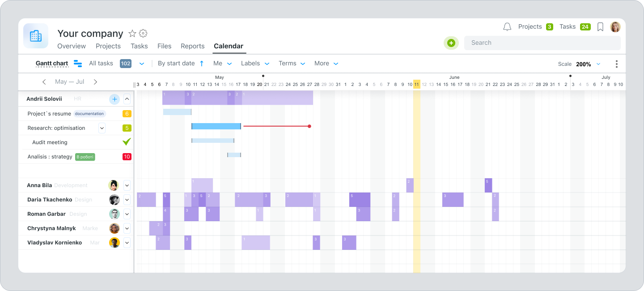Open the settings gear beside company name
This screenshot has height=291, width=644.
click(x=143, y=33)
